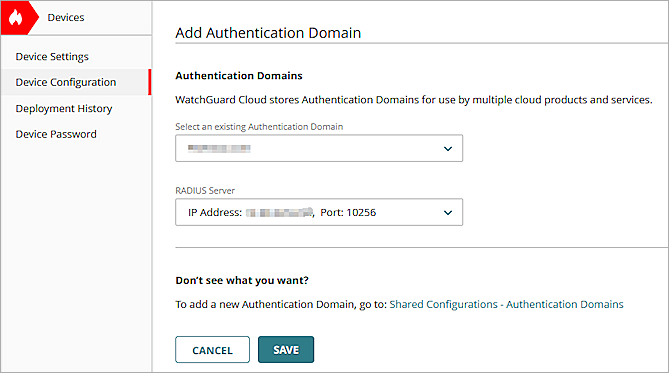This screenshot has width=669, height=373.
Task: Click the Add Authentication Domain heading
Action: (268, 33)
